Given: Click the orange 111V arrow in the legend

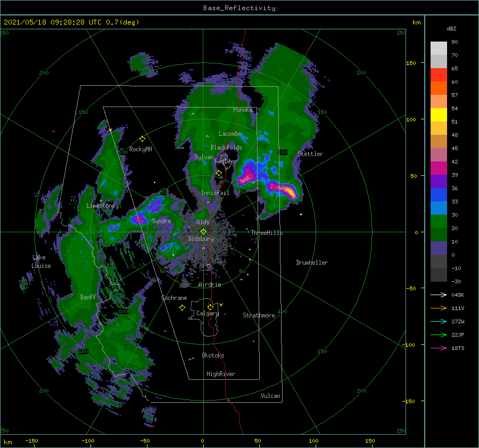Looking at the screenshot, I should 439,308.
